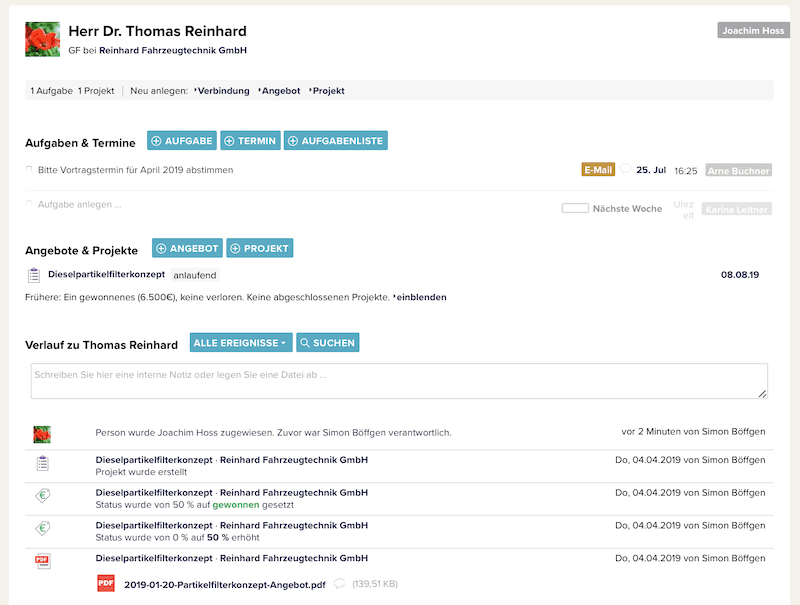Screen dimensions: 800x605
Task: Change assignee Karina Leitner on new task
Action: (x=738, y=210)
